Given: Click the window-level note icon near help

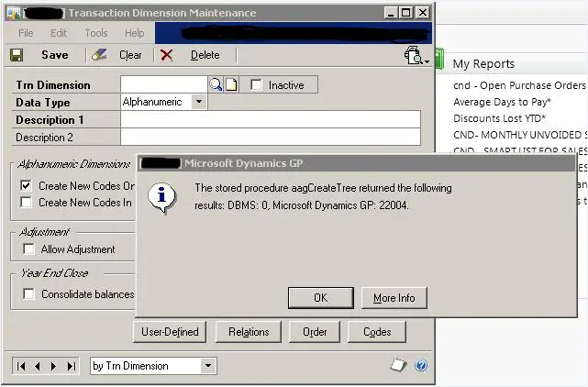Looking at the screenshot, I should pyautogui.click(x=398, y=365).
